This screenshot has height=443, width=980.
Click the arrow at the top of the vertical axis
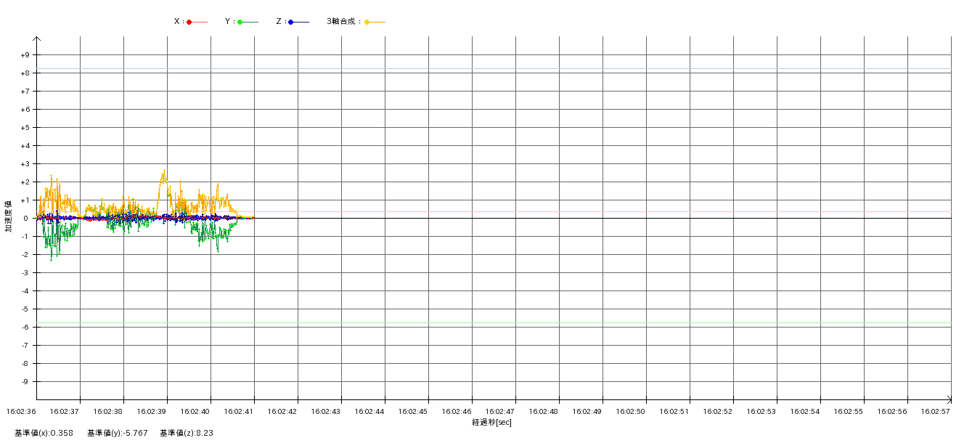coord(36,39)
